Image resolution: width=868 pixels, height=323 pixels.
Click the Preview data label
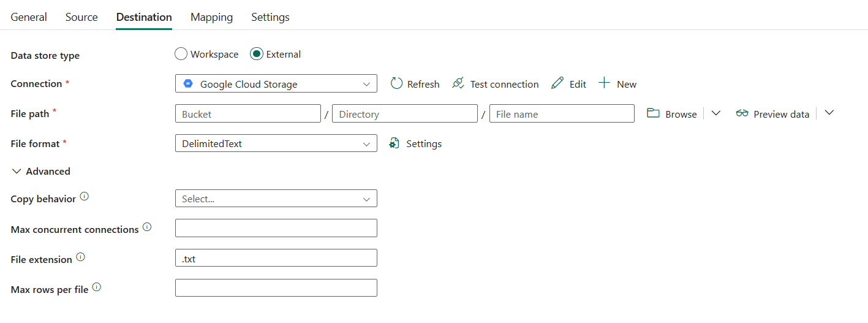[x=782, y=115]
